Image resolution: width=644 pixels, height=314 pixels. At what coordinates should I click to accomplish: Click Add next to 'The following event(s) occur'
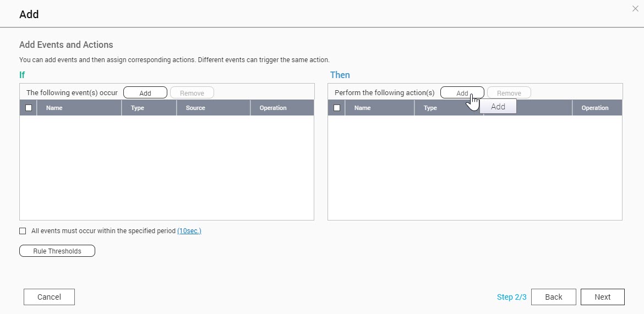(145, 93)
